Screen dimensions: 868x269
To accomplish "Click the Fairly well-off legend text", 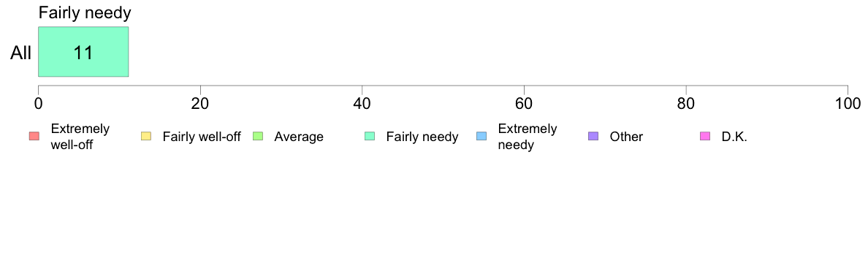I will click(x=202, y=137).
